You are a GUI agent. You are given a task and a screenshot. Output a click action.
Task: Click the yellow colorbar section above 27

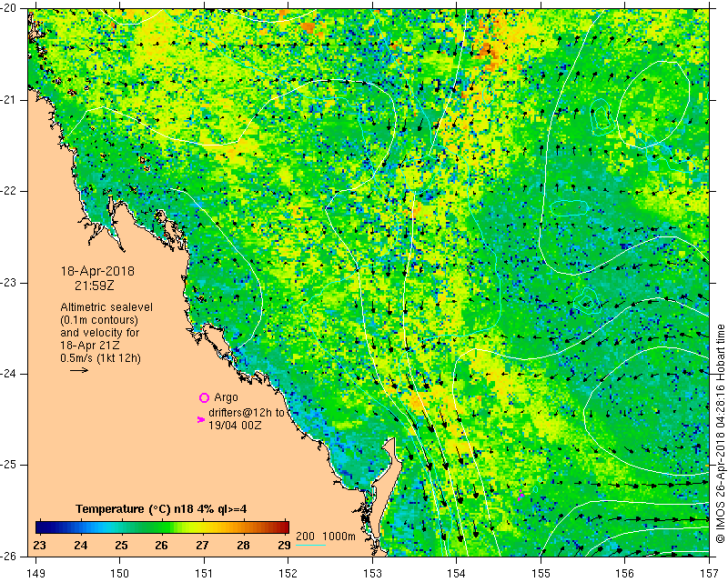pyautogui.click(x=202, y=527)
